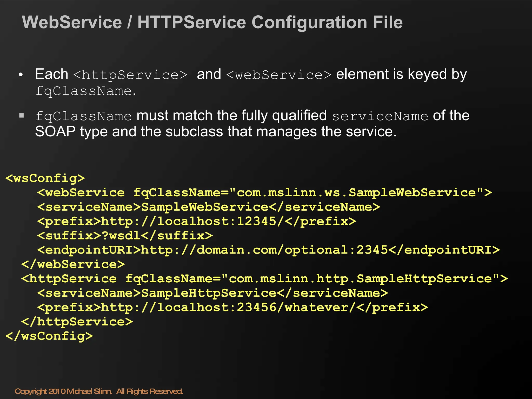The height and width of the screenshot is (399, 532).
Task: Click the '<webService fqClassName="com.mslinn.ws.SampleWebService">' line
Action: click(265, 193)
